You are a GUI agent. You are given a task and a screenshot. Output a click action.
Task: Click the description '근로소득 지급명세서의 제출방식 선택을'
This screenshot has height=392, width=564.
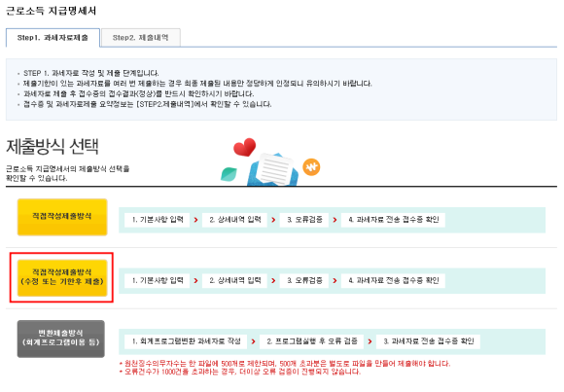68,169
